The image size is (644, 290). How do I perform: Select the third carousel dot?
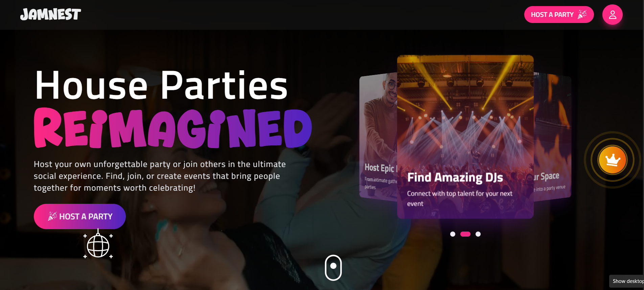coord(478,234)
